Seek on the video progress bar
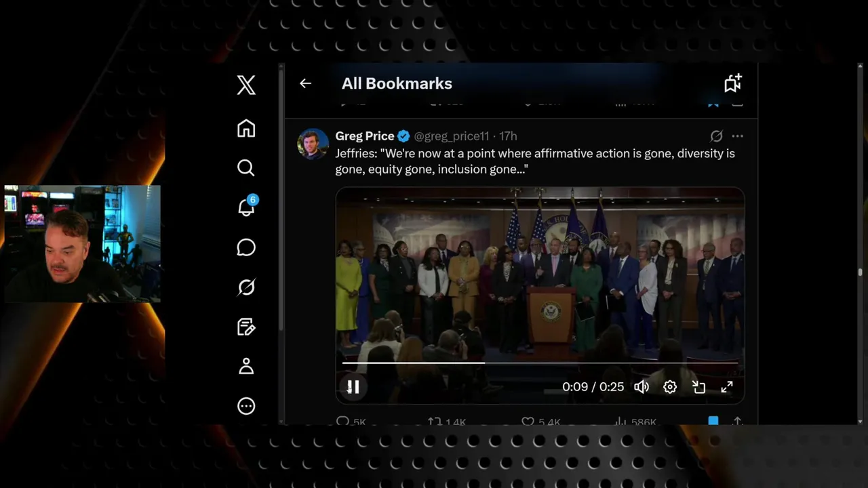The width and height of the screenshot is (868, 488). click(540, 363)
